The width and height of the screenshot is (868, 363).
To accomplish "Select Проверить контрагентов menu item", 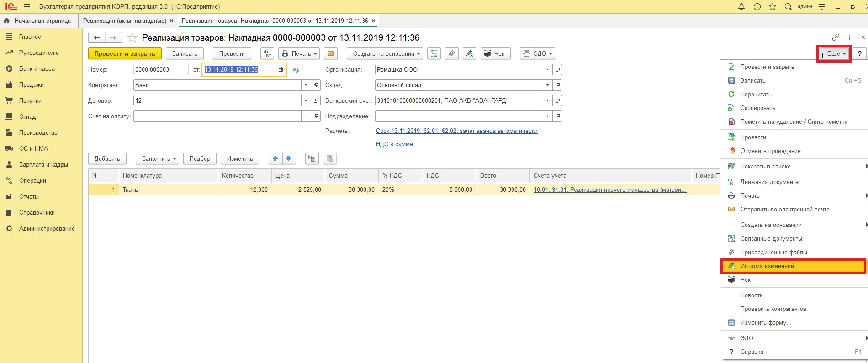I will (x=794, y=309).
